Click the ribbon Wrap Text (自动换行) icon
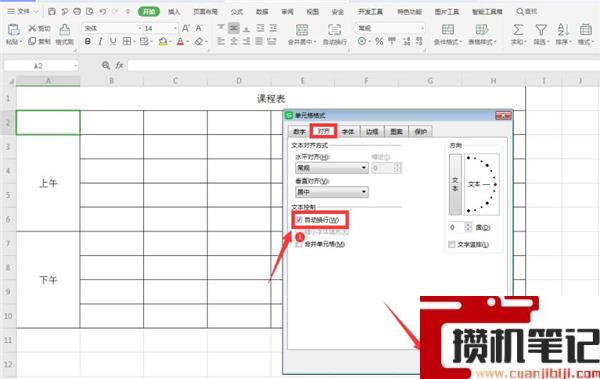Screen dimensions: 600x379 [334, 30]
